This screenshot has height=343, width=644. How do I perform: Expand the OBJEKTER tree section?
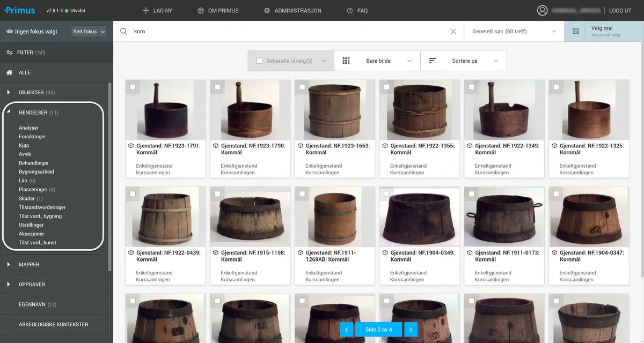pyautogui.click(x=9, y=93)
